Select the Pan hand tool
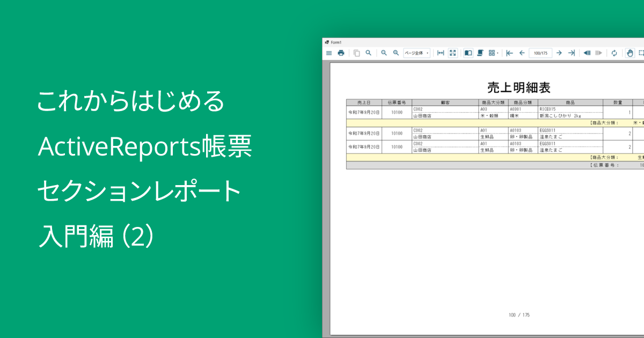 [x=630, y=53]
